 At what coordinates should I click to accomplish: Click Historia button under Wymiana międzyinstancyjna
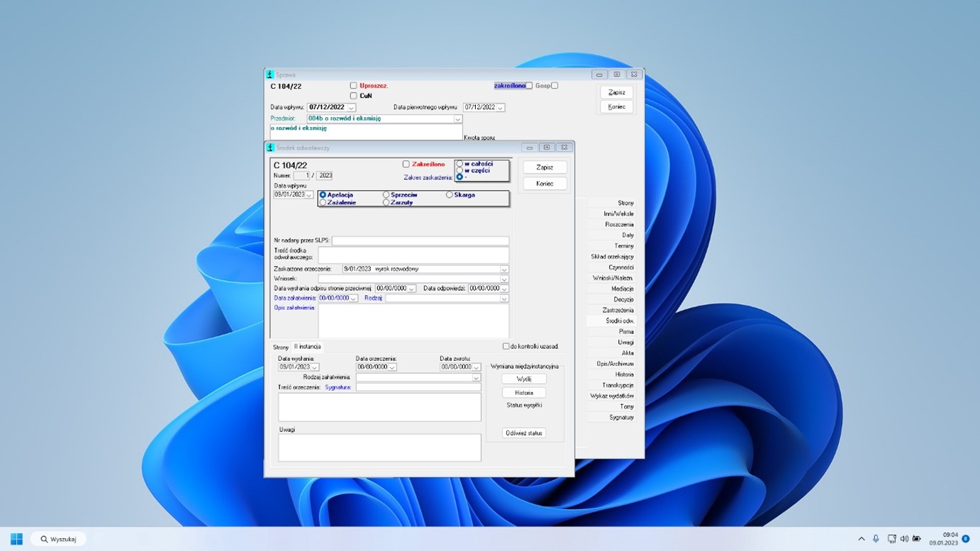coord(524,393)
